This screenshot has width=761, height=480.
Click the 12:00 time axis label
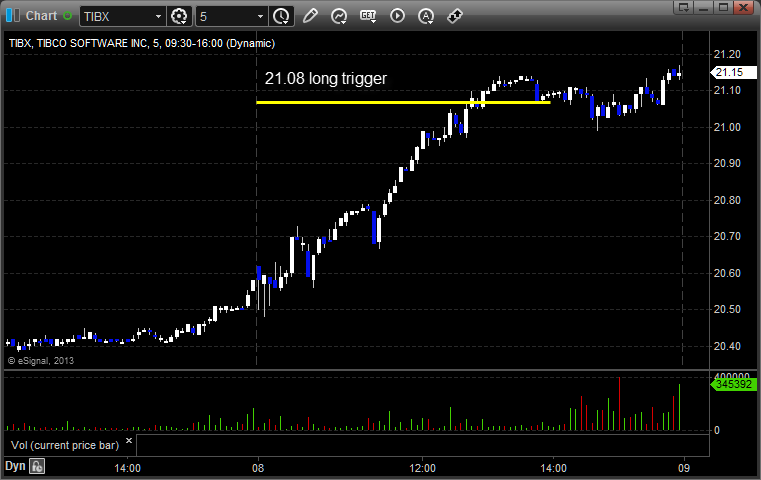click(422, 468)
